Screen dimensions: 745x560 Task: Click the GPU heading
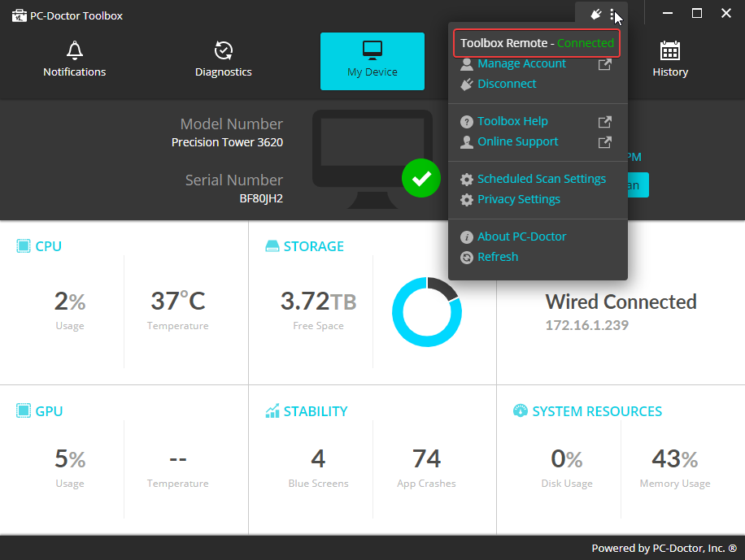pos(49,411)
